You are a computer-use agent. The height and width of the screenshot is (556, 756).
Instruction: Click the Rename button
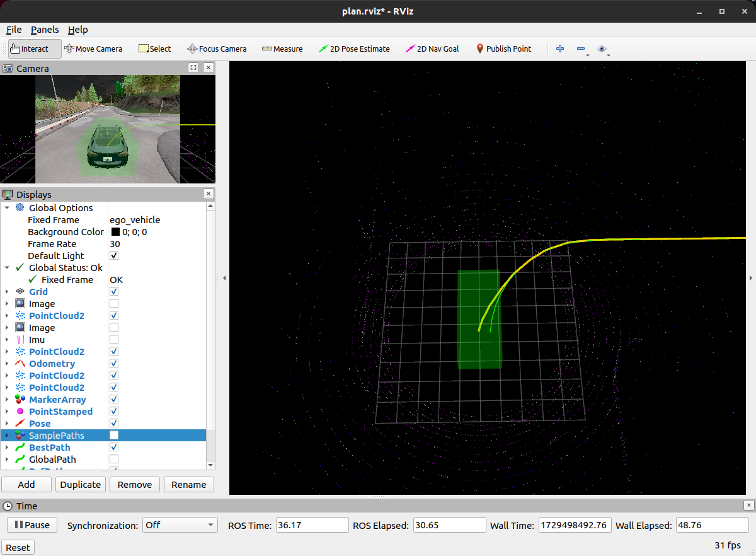189,484
